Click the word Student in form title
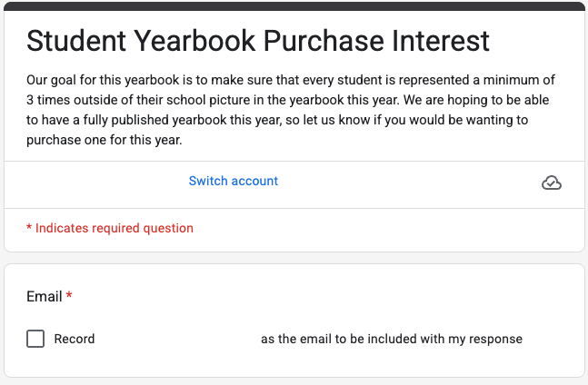 click(x=76, y=41)
